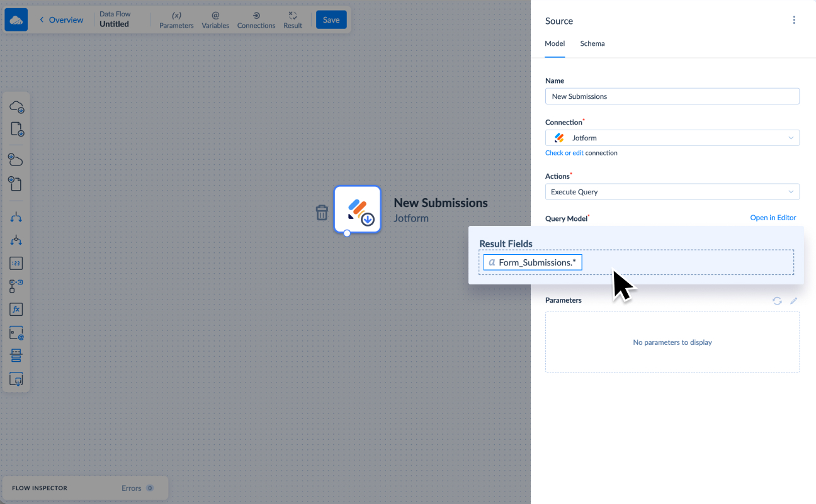Click the node's output connector circle
The width and height of the screenshot is (816, 504).
click(x=347, y=233)
